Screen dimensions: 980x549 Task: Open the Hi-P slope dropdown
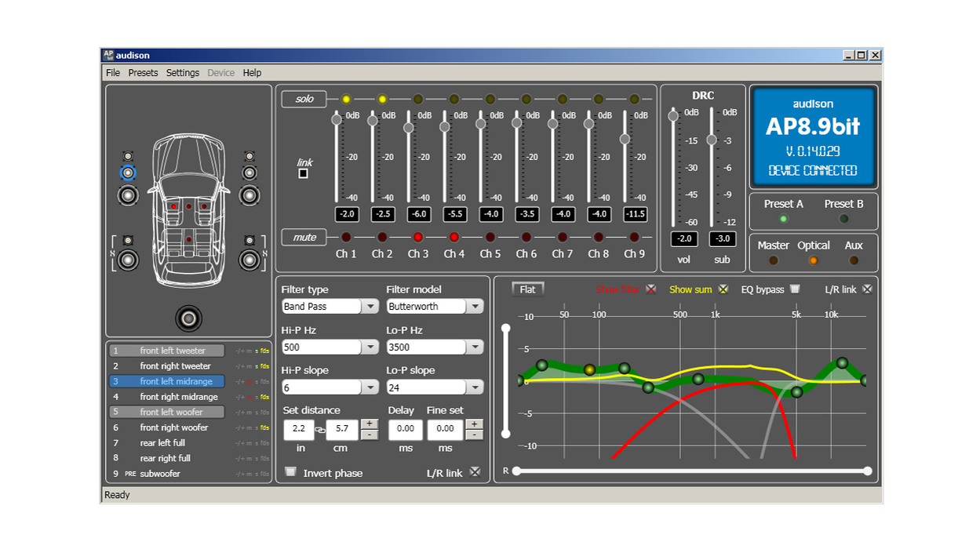370,387
